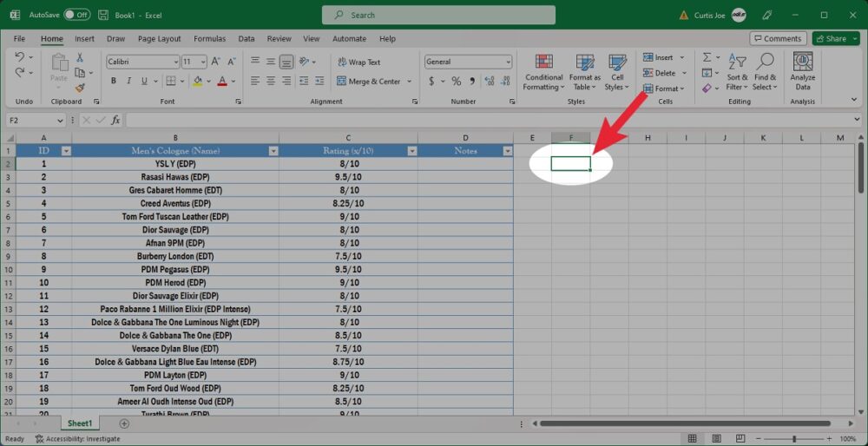Click the Redo arrow icon
Viewport: 868px width, 446px height.
coord(19,72)
